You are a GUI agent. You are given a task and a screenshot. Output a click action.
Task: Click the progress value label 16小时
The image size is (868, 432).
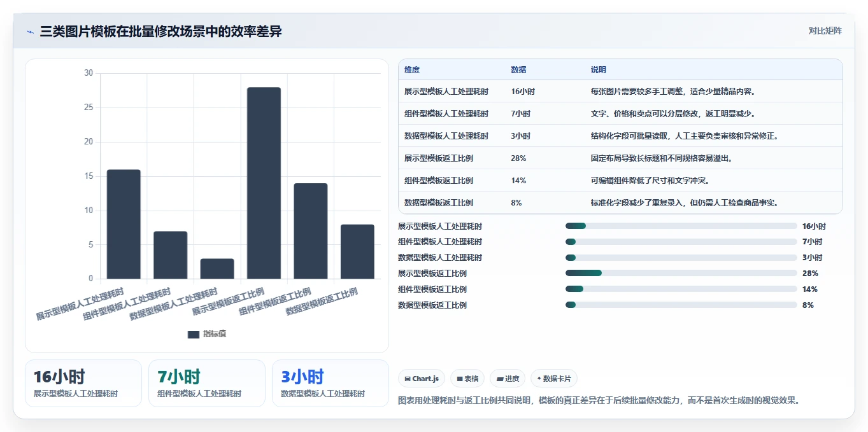coord(814,226)
